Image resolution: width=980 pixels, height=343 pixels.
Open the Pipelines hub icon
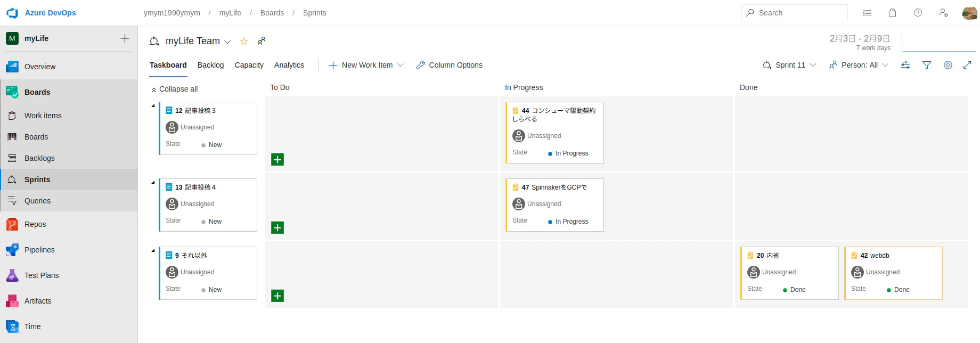pos(12,250)
